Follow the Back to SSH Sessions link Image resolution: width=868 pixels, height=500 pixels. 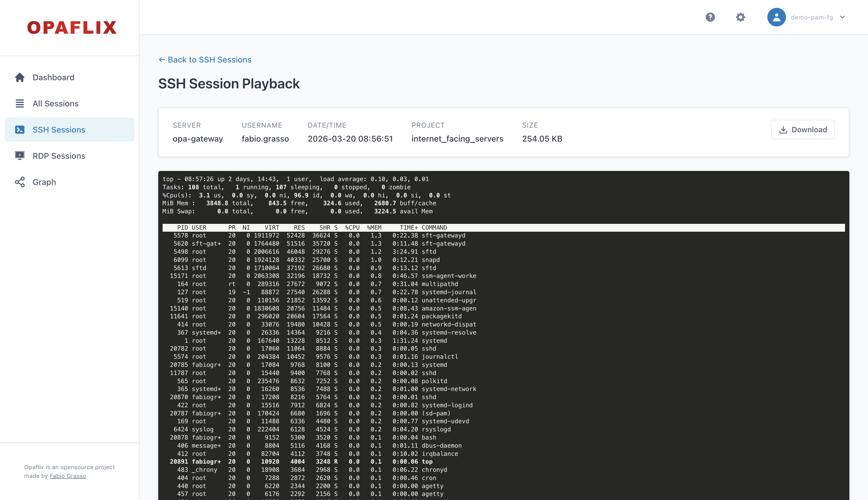205,59
